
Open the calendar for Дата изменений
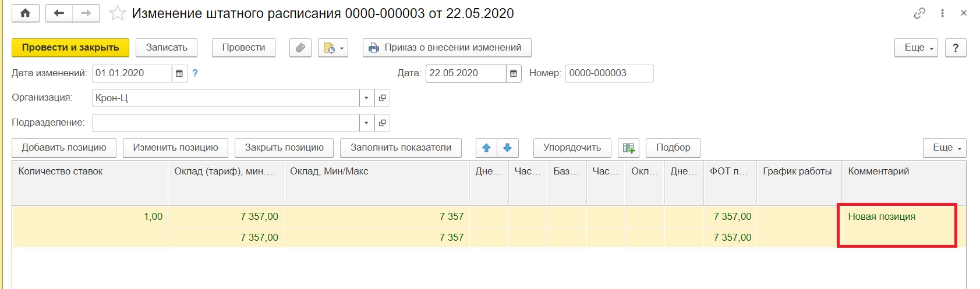[179, 73]
